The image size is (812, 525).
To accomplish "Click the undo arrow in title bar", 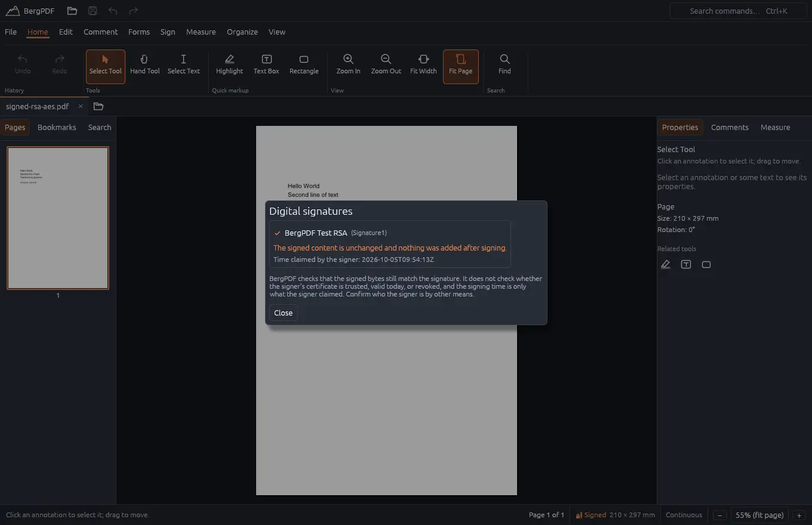I will click(x=113, y=11).
